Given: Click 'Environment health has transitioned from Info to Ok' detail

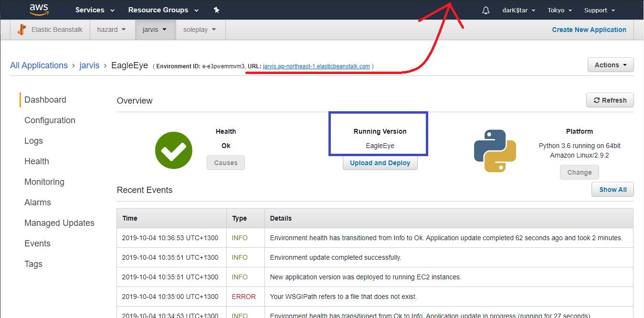Looking at the screenshot, I should [x=446, y=238].
